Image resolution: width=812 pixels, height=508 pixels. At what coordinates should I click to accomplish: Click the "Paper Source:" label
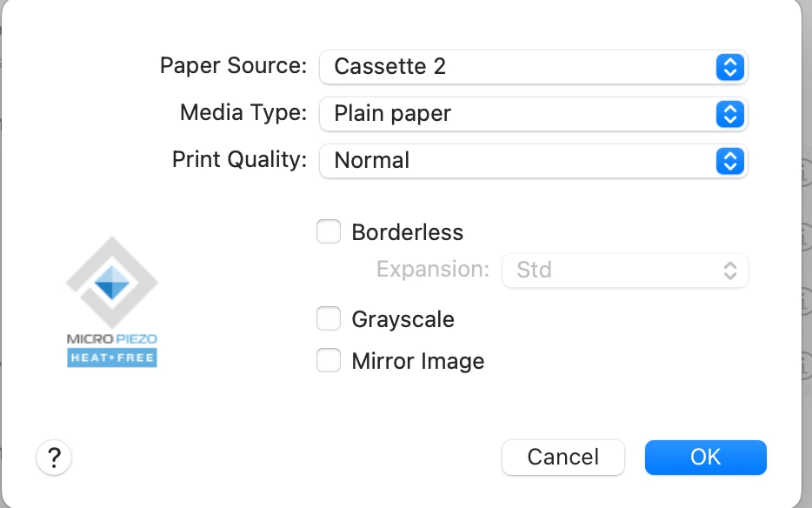pyautogui.click(x=233, y=67)
